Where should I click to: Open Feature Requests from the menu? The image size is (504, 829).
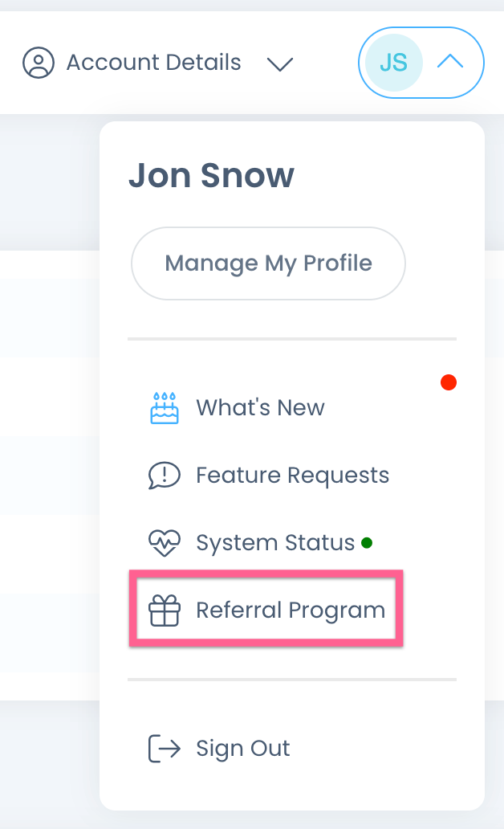(293, 476)
